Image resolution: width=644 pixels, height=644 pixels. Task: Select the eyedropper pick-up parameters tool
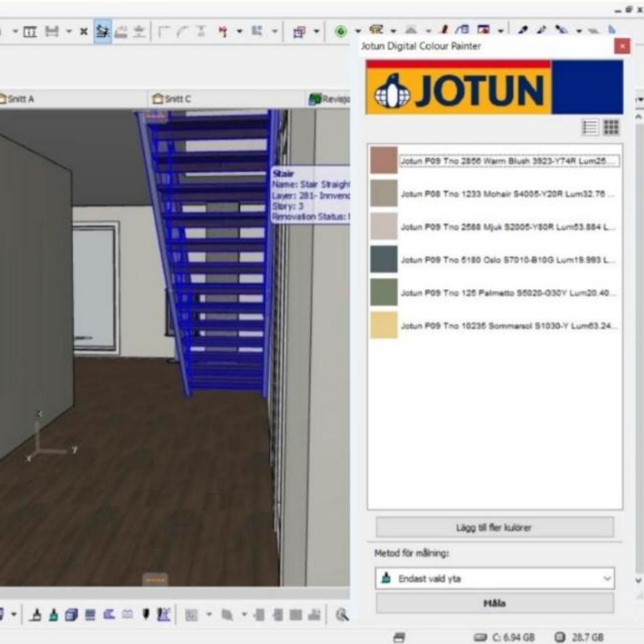pyautogui.click(x=522, y=30)
